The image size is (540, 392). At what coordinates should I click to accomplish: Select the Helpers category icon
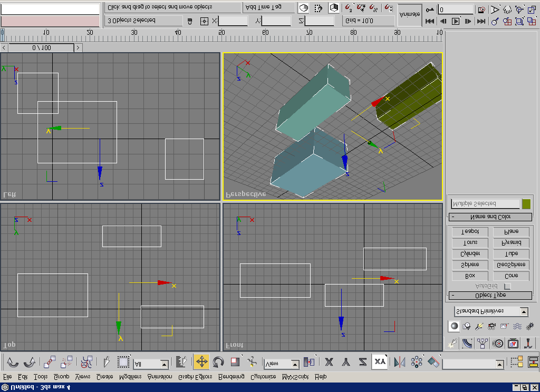[505, 326]
